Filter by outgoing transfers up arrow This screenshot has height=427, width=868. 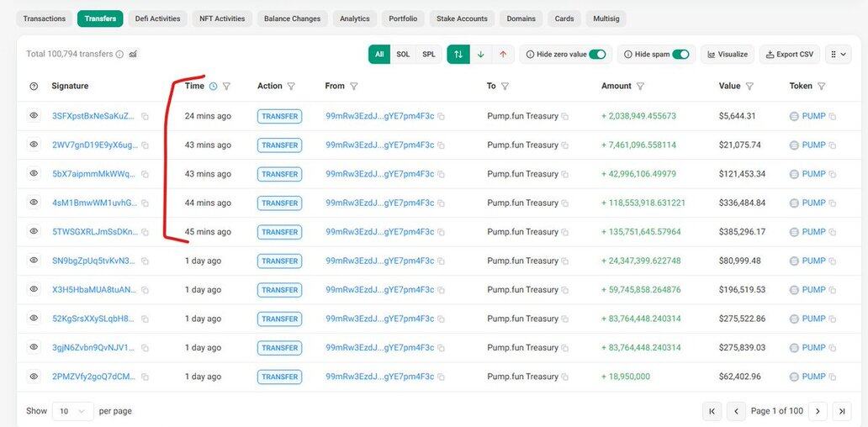tap(503, 55)
